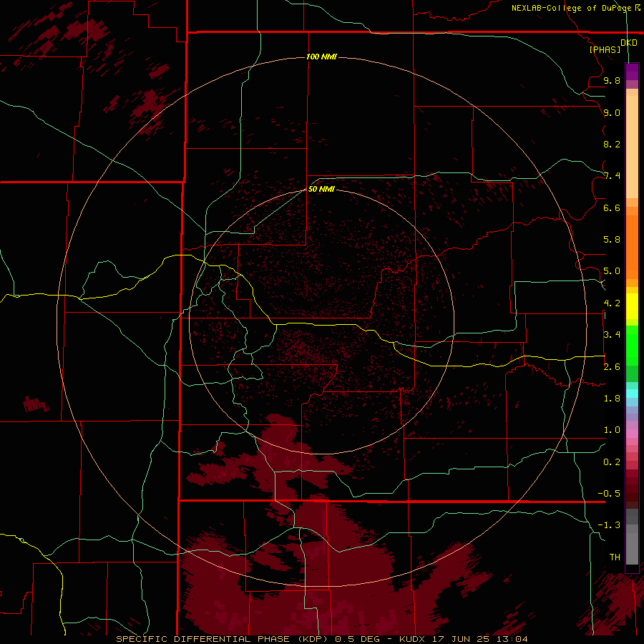Click the (KDP) abbreviation in the caption
644x644 pixels.
(x=313, y=639)
